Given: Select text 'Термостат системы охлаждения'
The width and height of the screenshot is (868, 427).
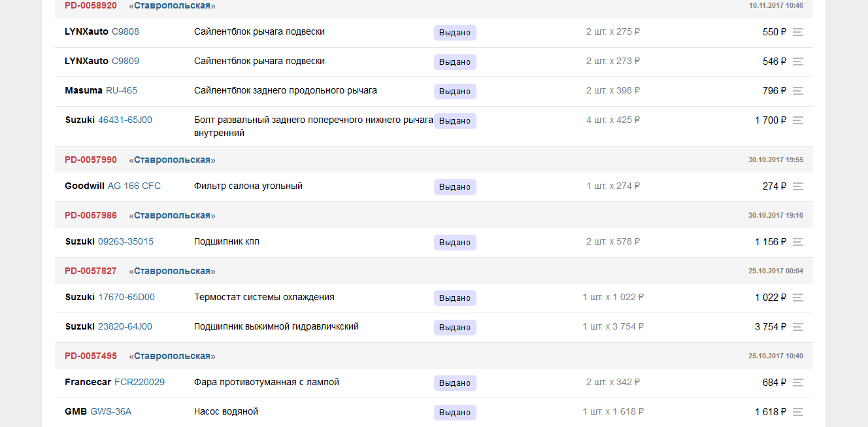Looking at the screenshot, I should click(x=264, y=297).
